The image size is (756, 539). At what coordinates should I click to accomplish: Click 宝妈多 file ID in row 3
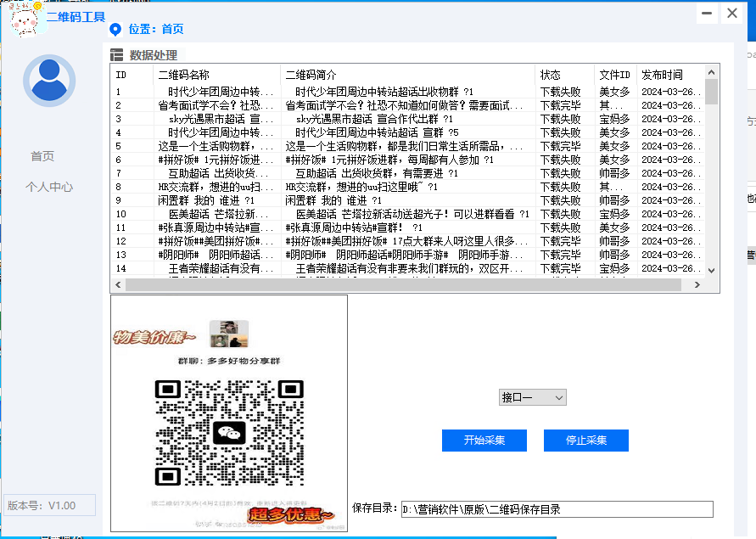pyautogui.click(x=615, y=119)
